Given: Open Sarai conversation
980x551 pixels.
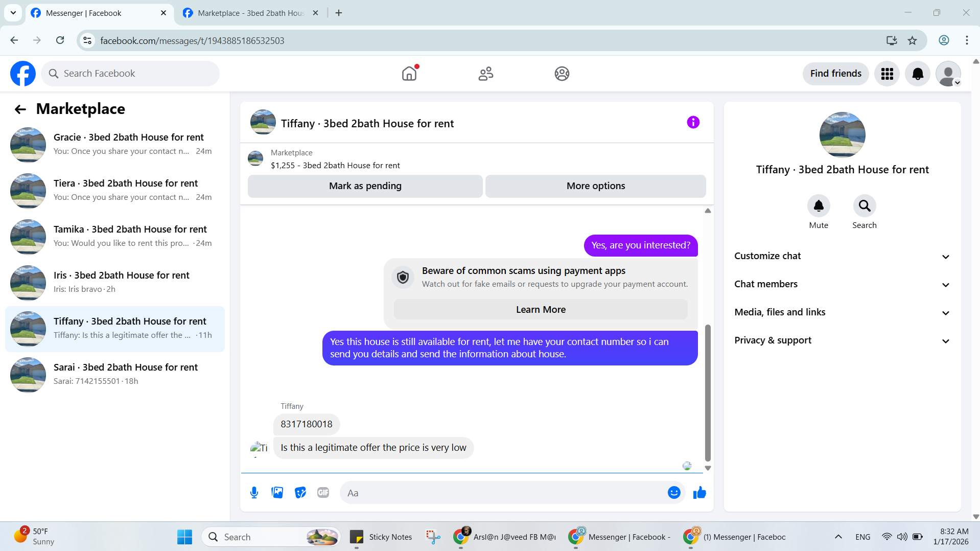Looking at the screenshot, I should [x=115, y=374].
